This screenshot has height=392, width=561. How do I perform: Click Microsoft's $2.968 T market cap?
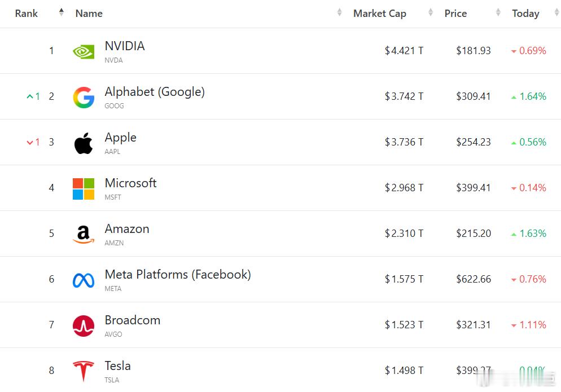404,188
